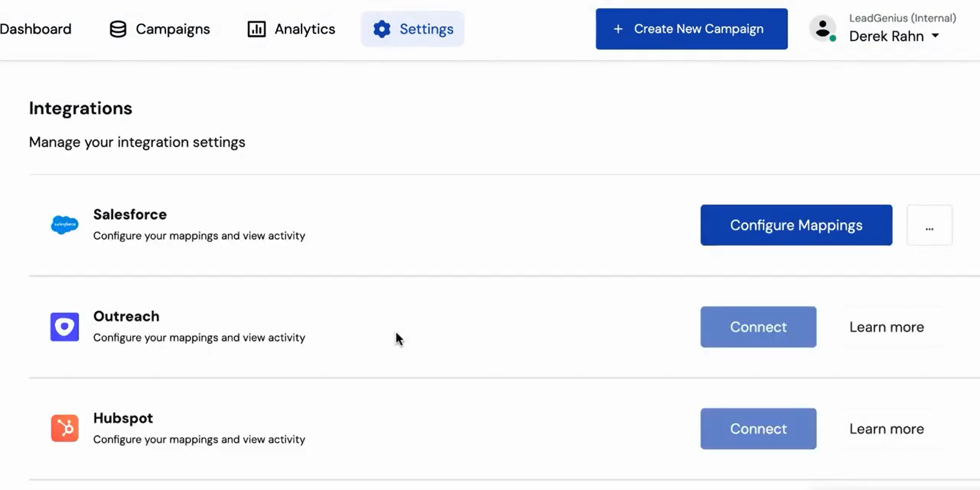The width and height of the screenshot is (980, 490).
Task: Expand the Derek Rahn account dropdown arrow
Action: pyautogui.click(x=935, y=36)
